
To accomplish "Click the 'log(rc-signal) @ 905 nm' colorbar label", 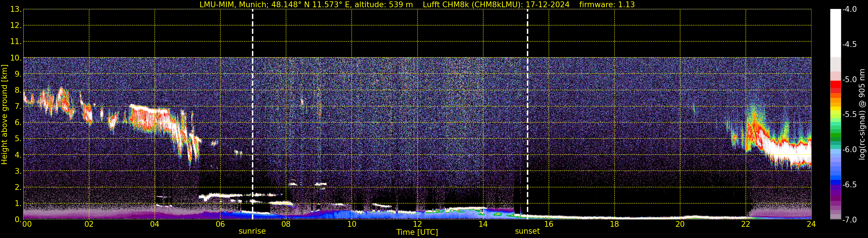I will (862, 114).
